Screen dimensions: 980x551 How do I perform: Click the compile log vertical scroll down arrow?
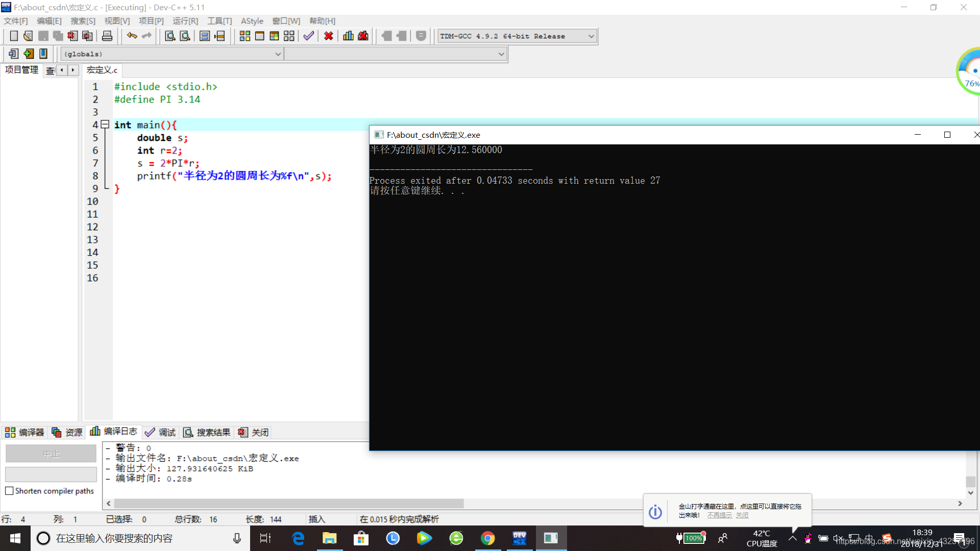971,493
